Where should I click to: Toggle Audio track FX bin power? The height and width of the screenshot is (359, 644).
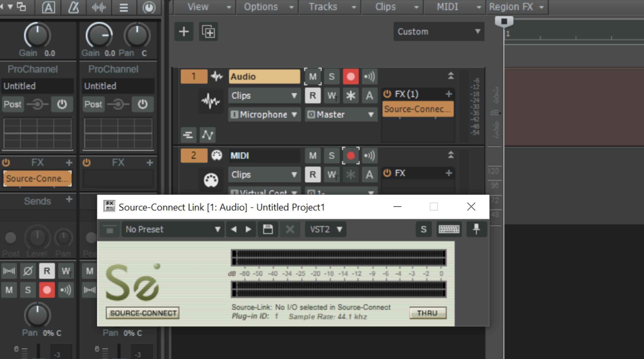(x=387, y=94)
